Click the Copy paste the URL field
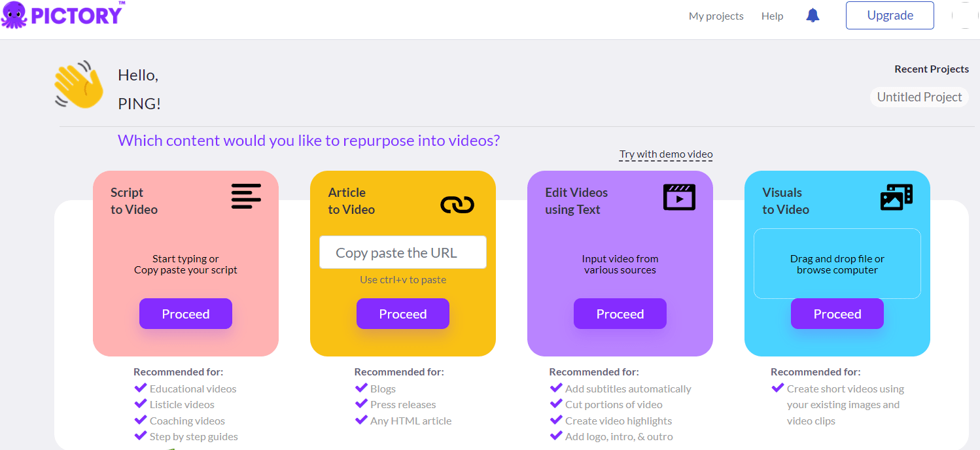 (402, 252)
